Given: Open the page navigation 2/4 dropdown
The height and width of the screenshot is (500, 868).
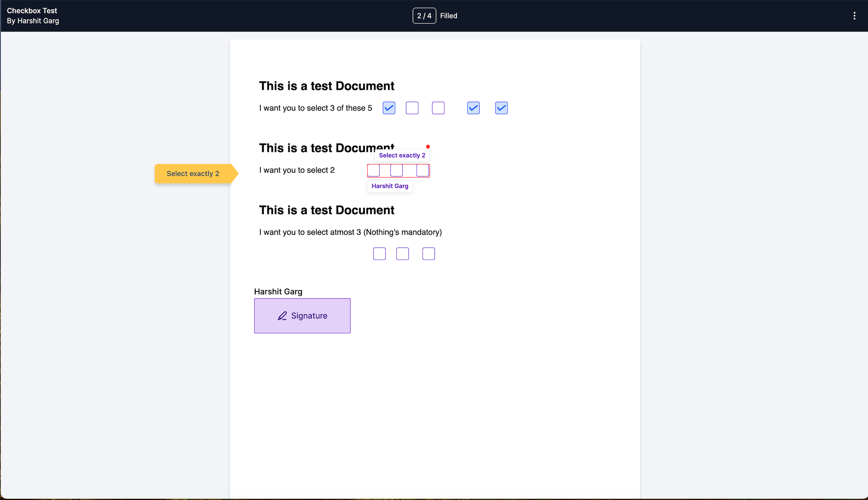Looking at the screenshot, I should click(424, 16).
